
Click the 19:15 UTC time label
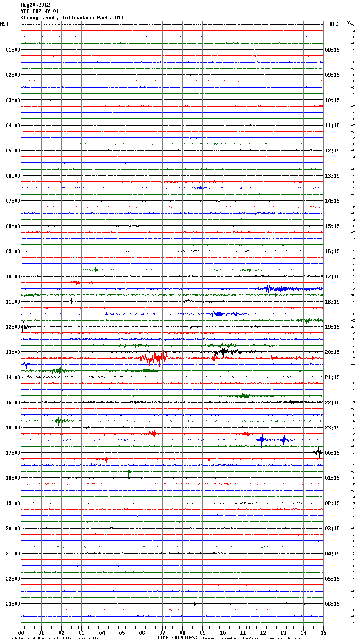[x=332, y=327]
